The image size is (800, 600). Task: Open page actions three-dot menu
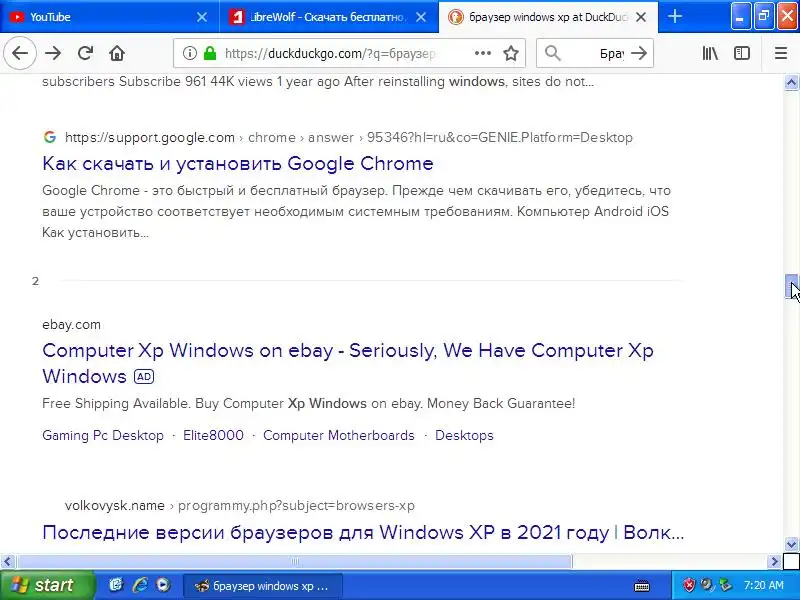click(483, 53)
